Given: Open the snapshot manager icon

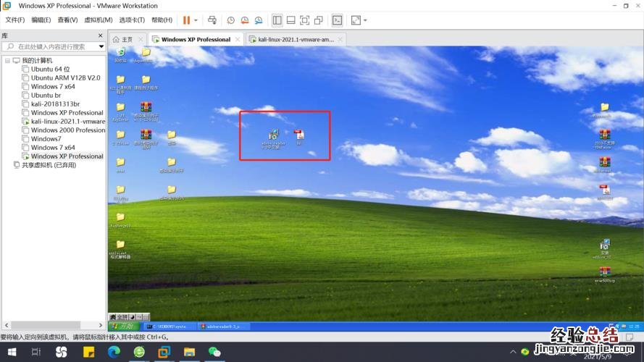Looking at the screenshot, I should pyautogui.click(x=257, y=20).
